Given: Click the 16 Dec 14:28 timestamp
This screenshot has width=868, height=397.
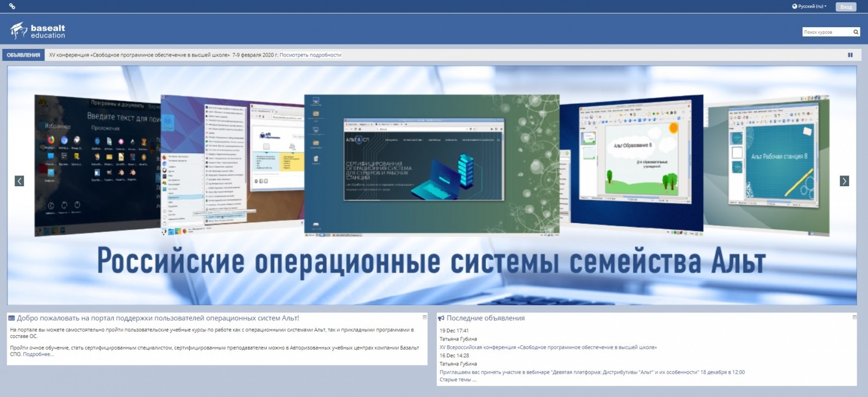Looking at the screenshot, I should tap(454, 355).
